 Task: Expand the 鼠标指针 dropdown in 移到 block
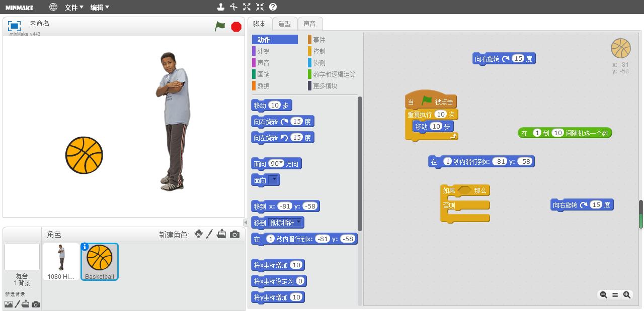(x=285, y=223)
